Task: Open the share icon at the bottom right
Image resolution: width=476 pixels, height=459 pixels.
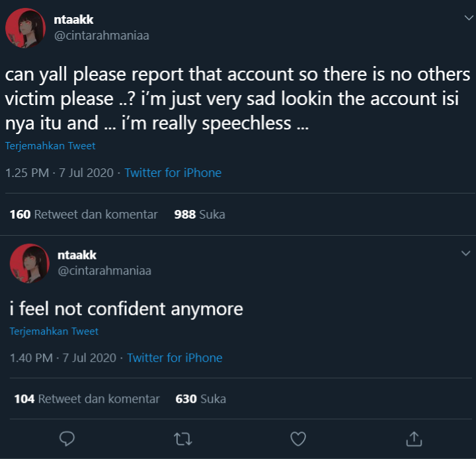Action: click(414, 438)
